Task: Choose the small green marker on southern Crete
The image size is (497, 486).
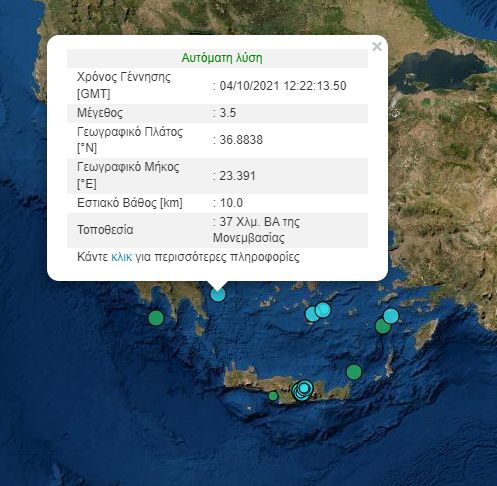Action: point(273,396)
